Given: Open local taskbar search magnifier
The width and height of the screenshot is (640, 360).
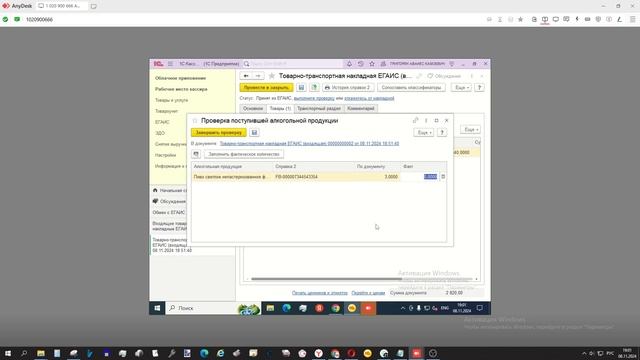Looking at the screenshot, I should point(24,353).
